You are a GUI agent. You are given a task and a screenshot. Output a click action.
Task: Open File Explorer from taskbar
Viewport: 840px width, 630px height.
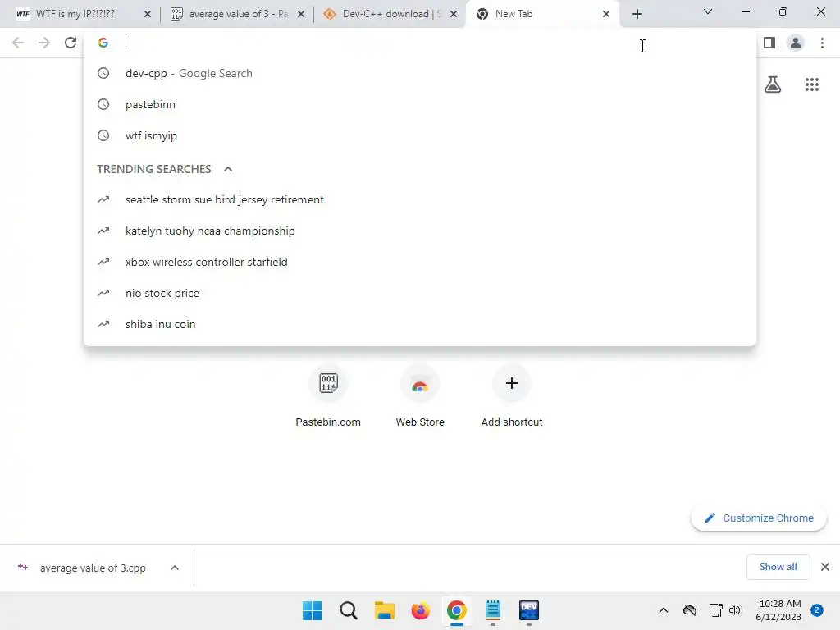[x=384, y=610]
